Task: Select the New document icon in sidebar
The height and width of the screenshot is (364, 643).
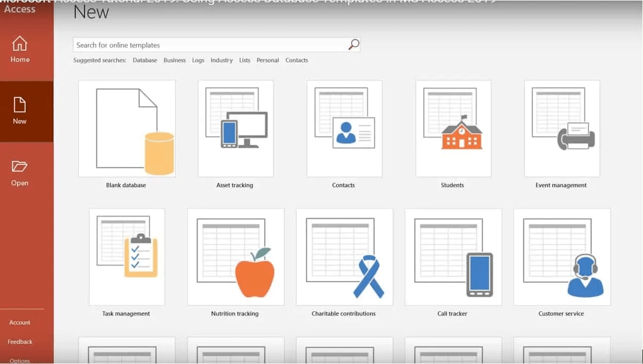Action: click(20, 105)
